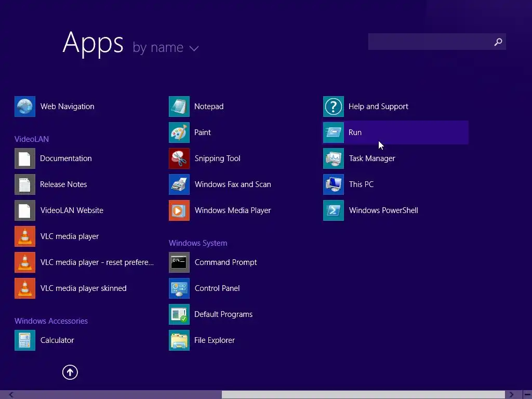Click the up arrow to return to Start

(70, 372)
